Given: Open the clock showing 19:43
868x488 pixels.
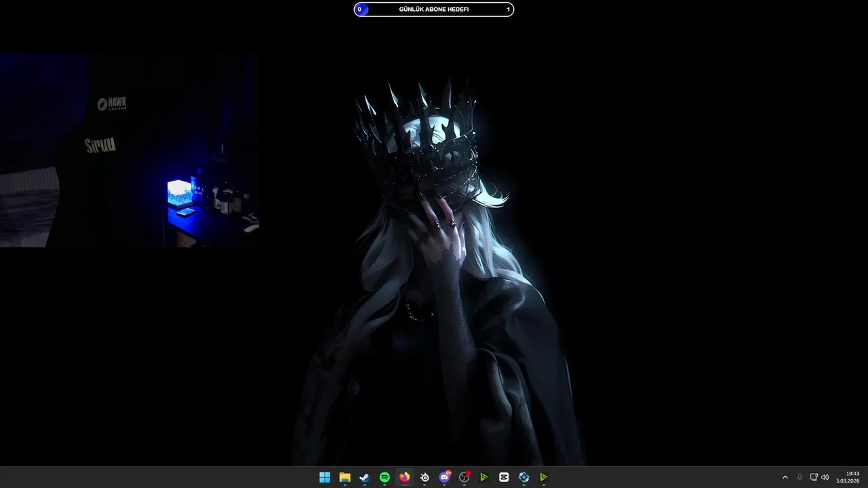Looking at the screenshot, I should coord(848,477).
